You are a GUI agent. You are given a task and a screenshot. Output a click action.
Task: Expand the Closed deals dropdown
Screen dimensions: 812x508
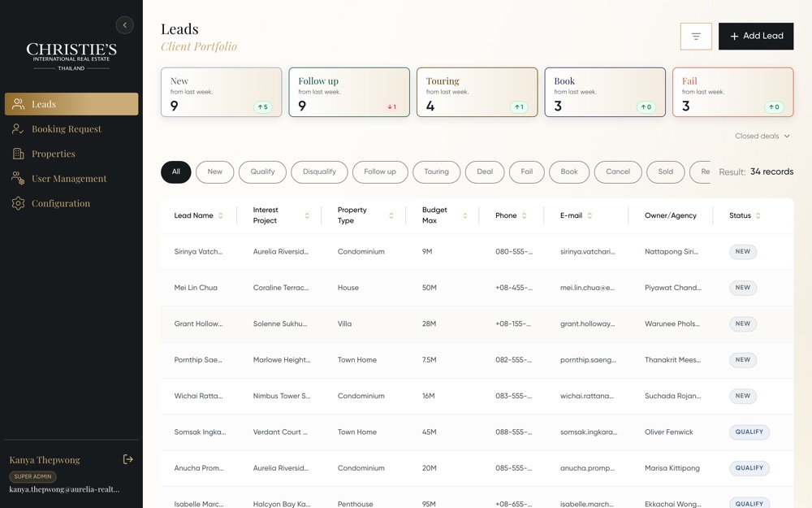(x=762, y=137)
